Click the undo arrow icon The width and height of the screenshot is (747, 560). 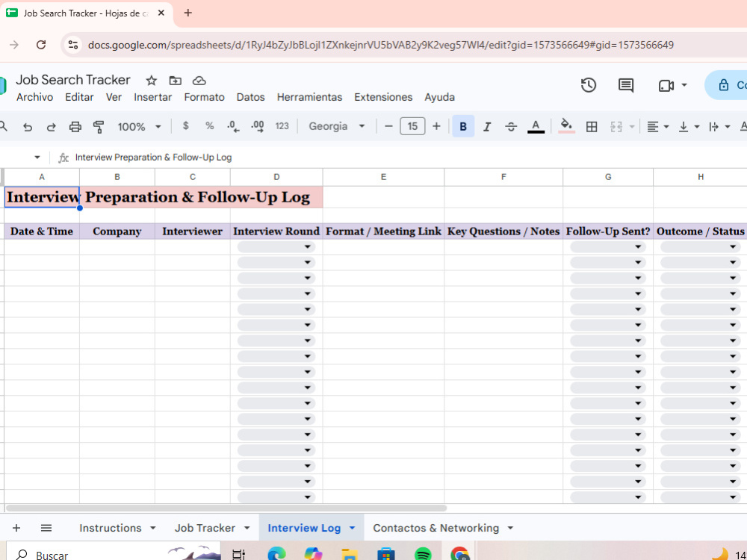pos(28,127)
